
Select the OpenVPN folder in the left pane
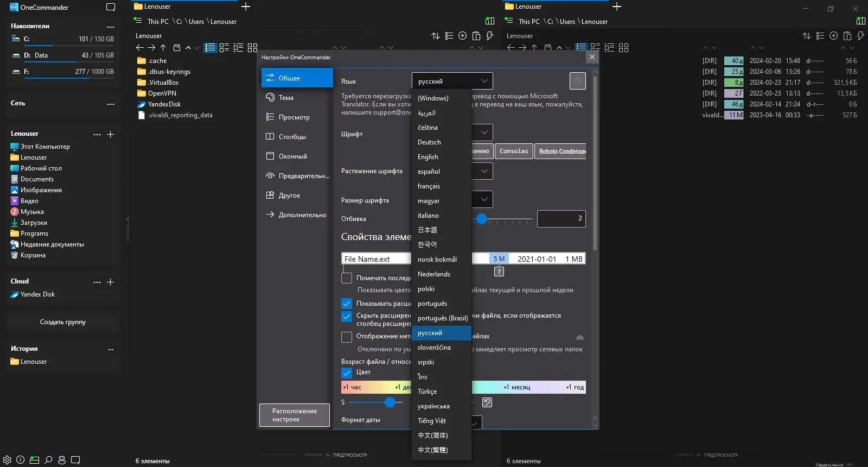pyautogui.click(x=162, y=93)
